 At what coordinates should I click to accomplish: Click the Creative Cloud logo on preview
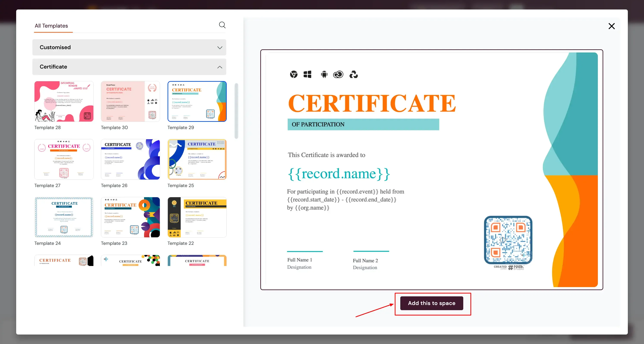click(x=338, y=74)
